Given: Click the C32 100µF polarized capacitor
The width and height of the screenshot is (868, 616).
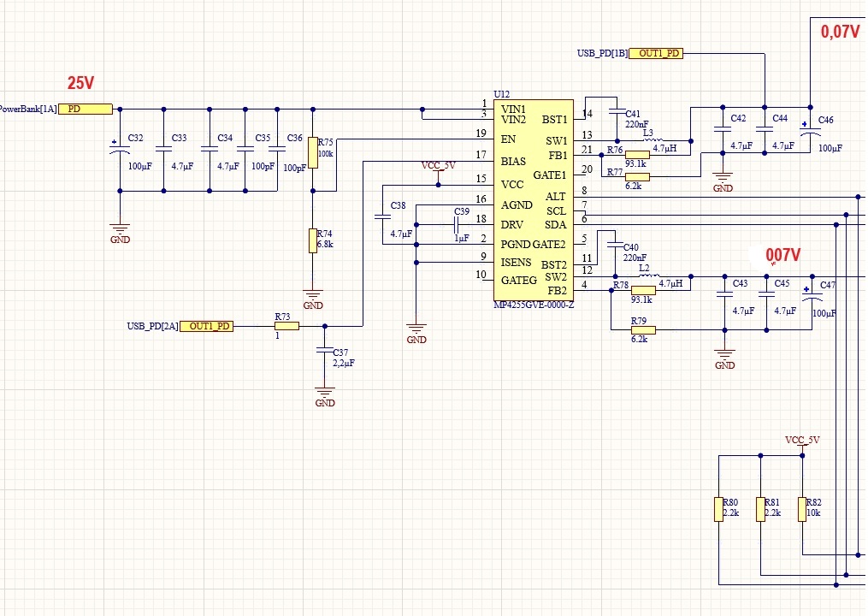Looking at the screenshot, I should point(119,151).
